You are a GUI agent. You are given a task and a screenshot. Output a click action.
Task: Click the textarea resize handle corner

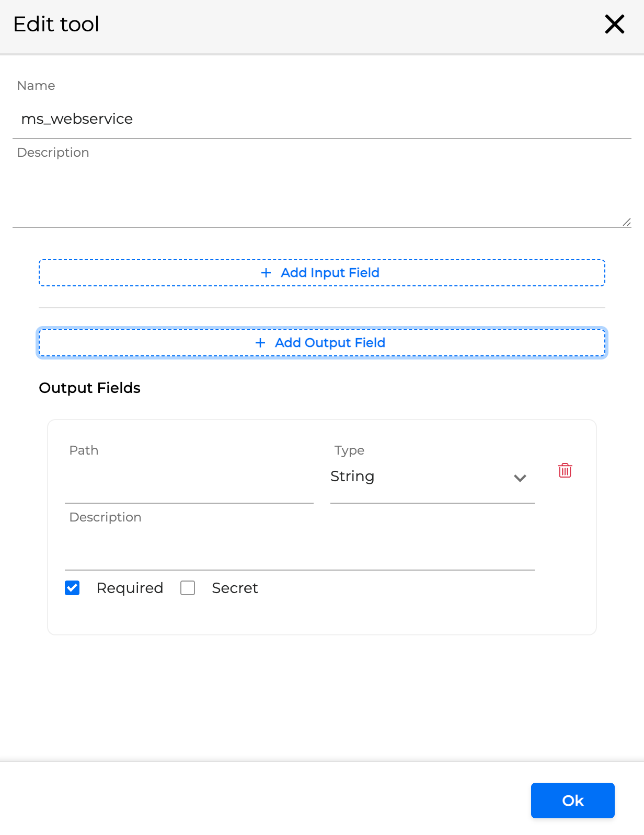coord(626,222)
